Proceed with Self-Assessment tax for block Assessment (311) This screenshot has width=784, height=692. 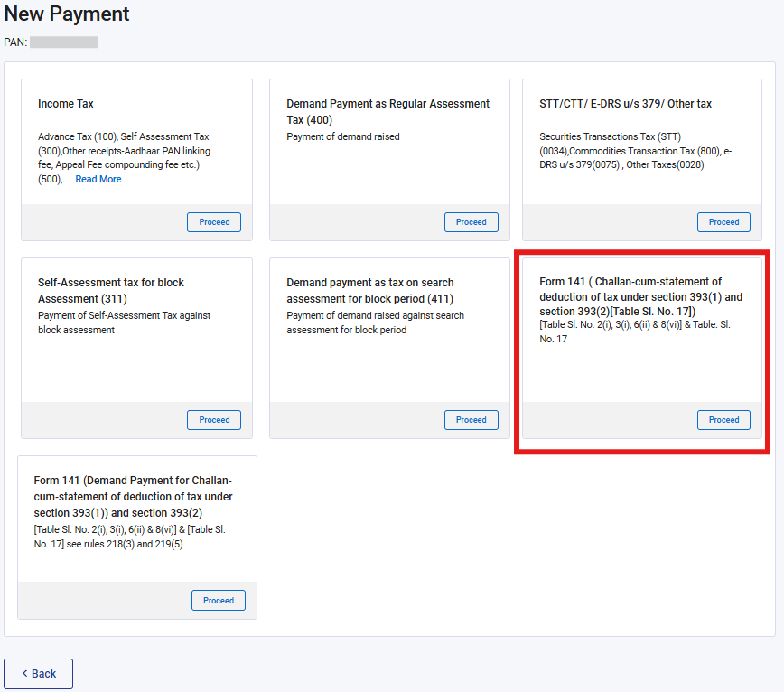[x=214, y=420]
